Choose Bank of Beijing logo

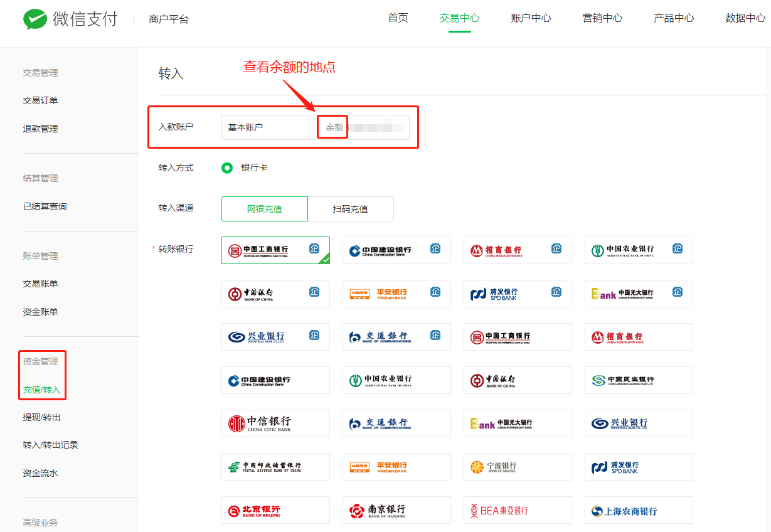(x=275, y=510)
